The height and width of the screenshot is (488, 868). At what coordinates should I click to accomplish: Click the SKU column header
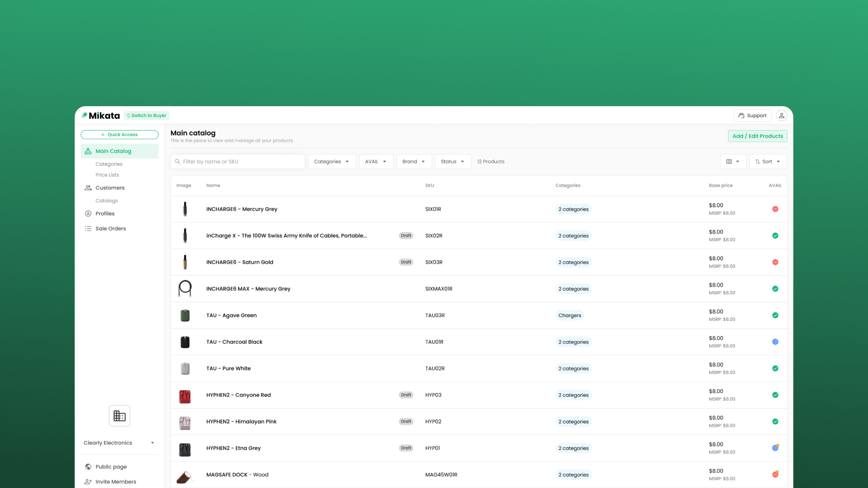click(429, 186)
